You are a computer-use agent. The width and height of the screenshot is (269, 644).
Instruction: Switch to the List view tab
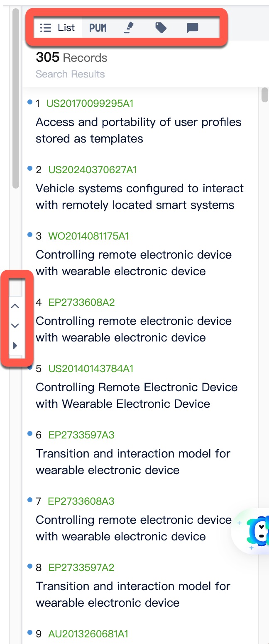click(x=58, y=28)
